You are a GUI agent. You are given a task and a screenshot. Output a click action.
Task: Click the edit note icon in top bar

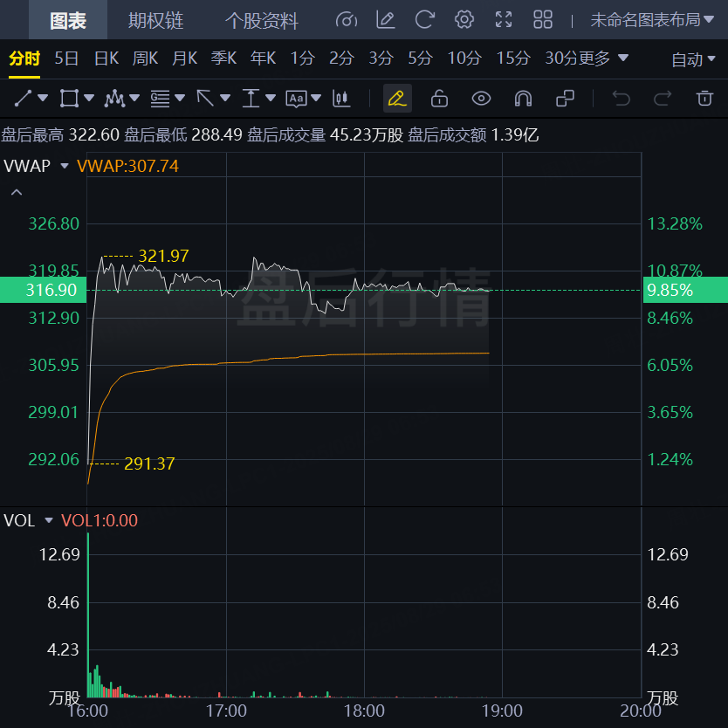point(385,20)
